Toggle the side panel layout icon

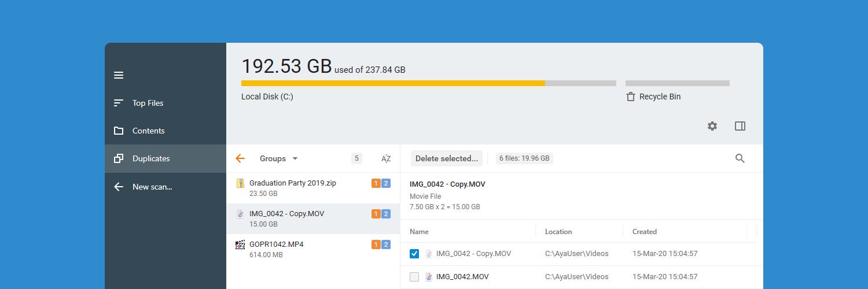pyautogui.click(x=740, y=126)
